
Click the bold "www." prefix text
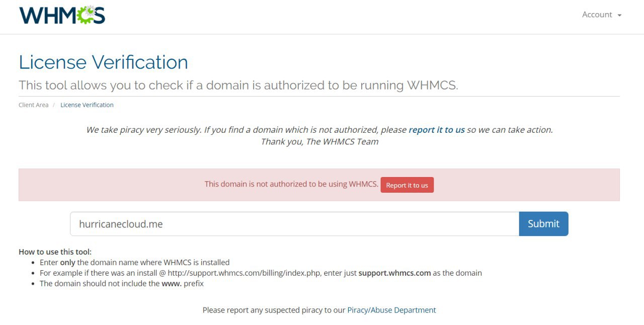tap(172, 284)
